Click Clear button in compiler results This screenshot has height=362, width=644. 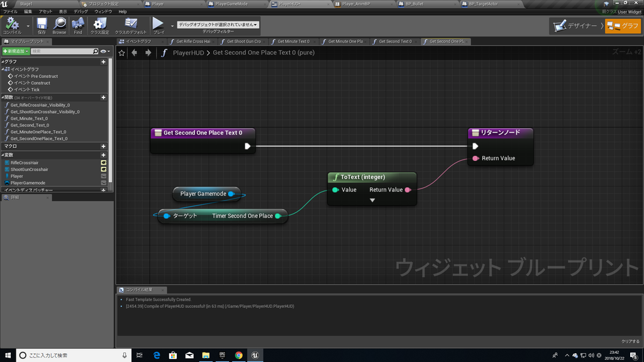tap(630, 341)
